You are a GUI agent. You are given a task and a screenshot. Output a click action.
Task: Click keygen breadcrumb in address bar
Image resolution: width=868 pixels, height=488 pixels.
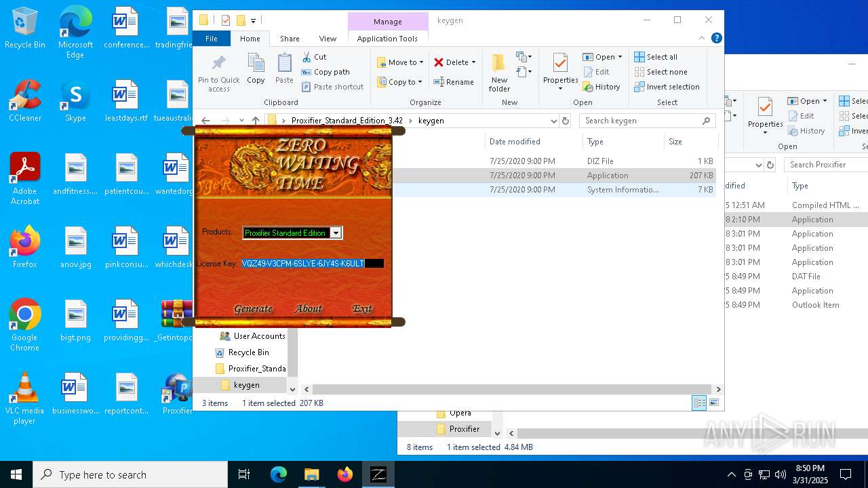pos(431,121)
